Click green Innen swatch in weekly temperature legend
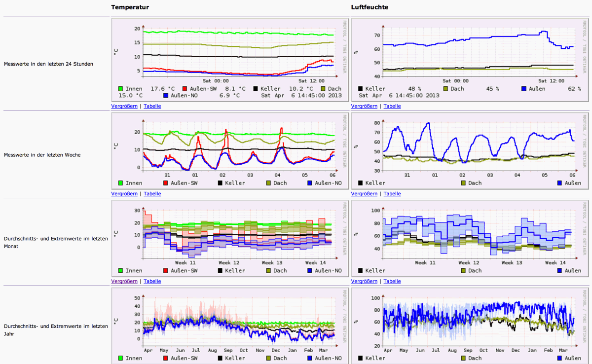 click(x=121, y=183)
